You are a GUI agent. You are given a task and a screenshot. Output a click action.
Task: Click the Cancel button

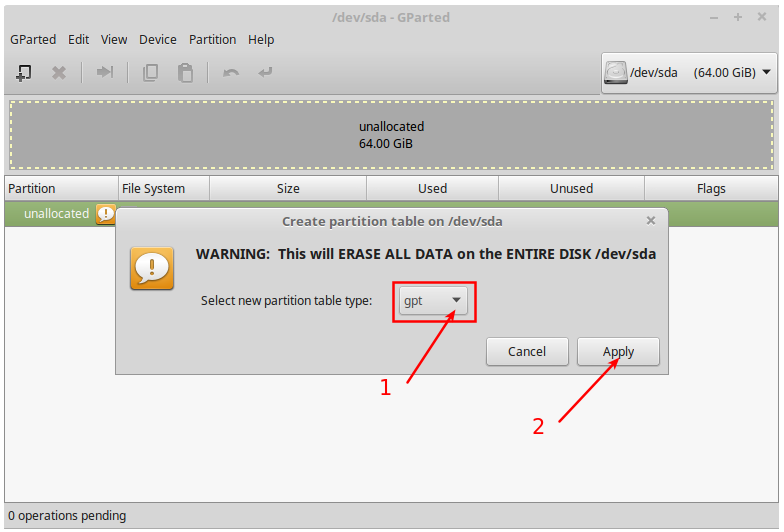[527, 352]
